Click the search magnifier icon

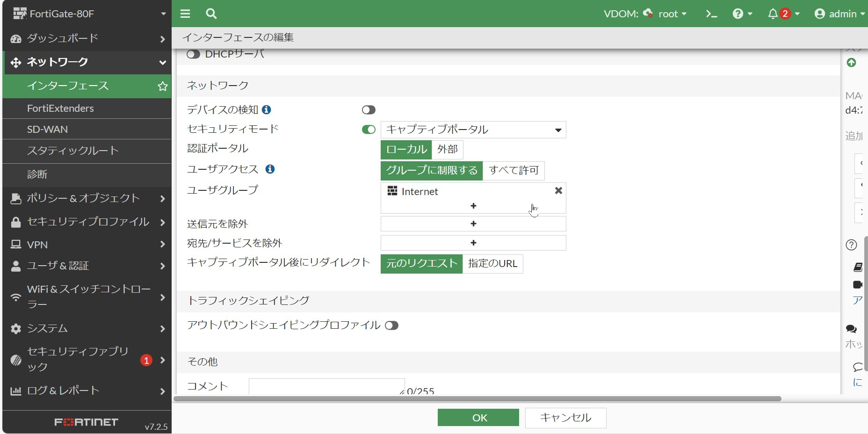click(211, 14)
